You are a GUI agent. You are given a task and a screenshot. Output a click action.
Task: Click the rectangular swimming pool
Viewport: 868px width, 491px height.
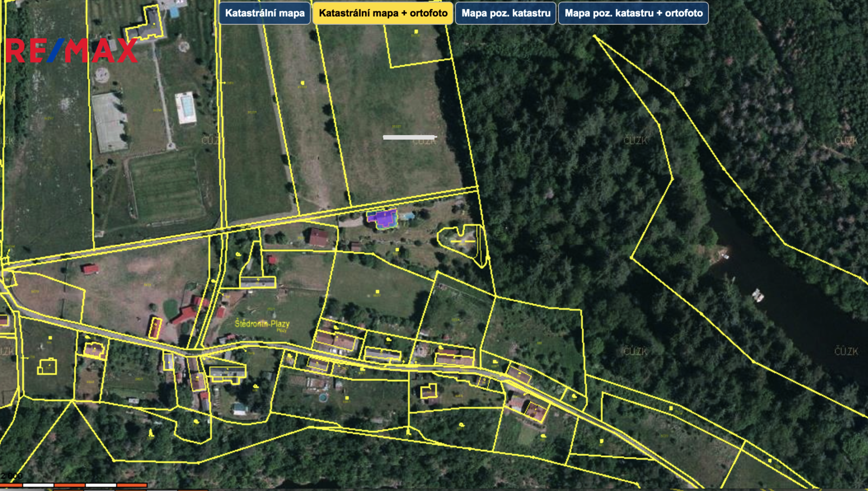[186, 107]
